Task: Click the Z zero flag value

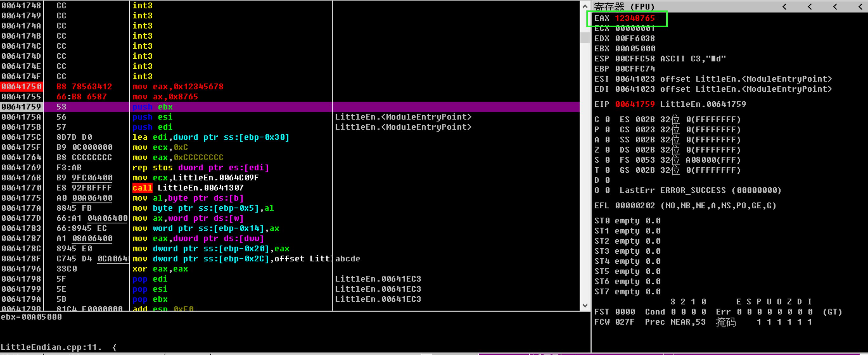Action: [x=607, y=149]
